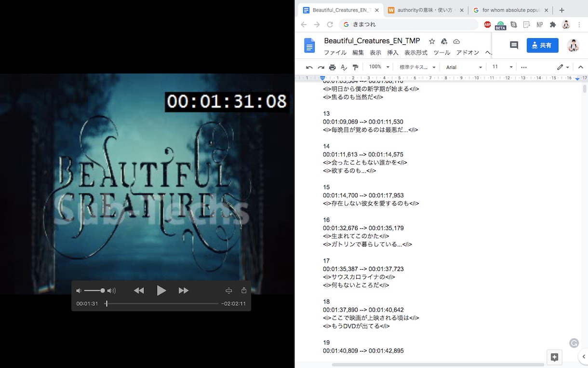Switch to the 'for whom absolute' Google tab
Viewport: 588px width, 368px height.
510,10
